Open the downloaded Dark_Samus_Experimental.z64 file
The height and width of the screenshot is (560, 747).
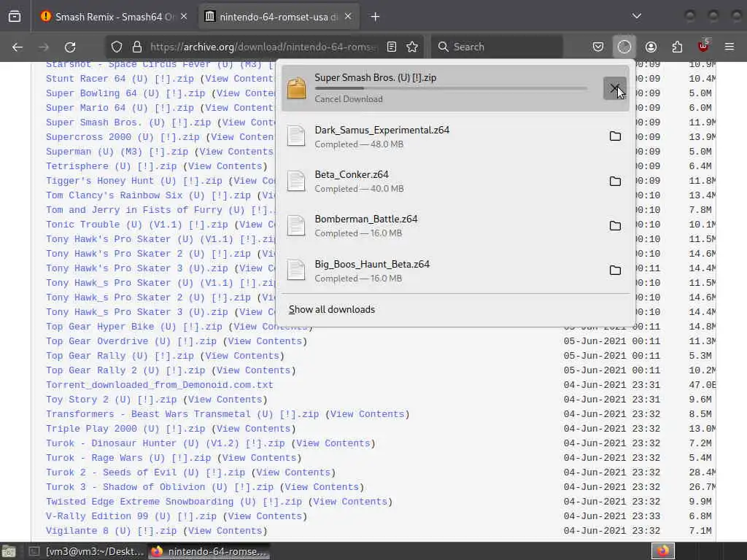(441, 136)
